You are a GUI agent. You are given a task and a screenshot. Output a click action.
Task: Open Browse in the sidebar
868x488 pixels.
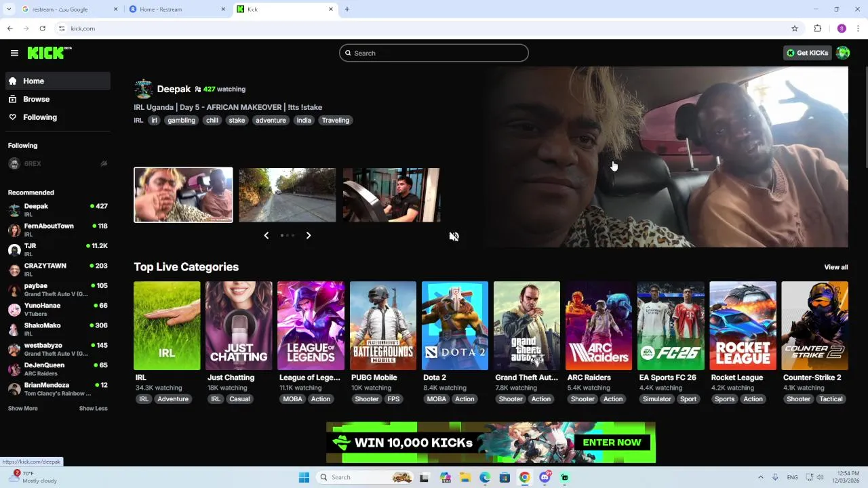tap(58, 99)
